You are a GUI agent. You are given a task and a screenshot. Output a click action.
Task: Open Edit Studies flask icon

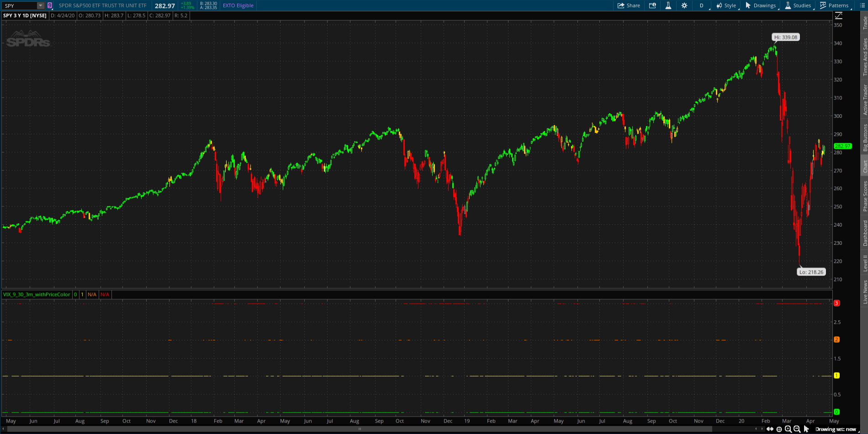click(668, 5)
